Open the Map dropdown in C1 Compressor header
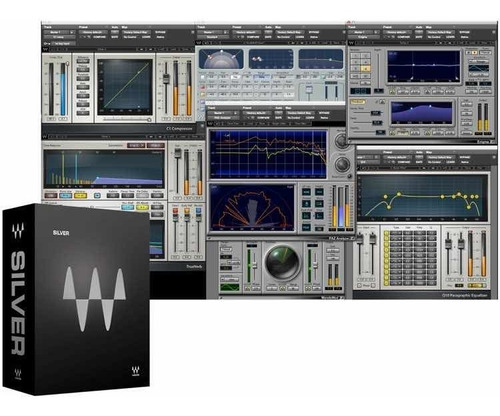Viewport: 500px width, 416px height. coord(136,32)
